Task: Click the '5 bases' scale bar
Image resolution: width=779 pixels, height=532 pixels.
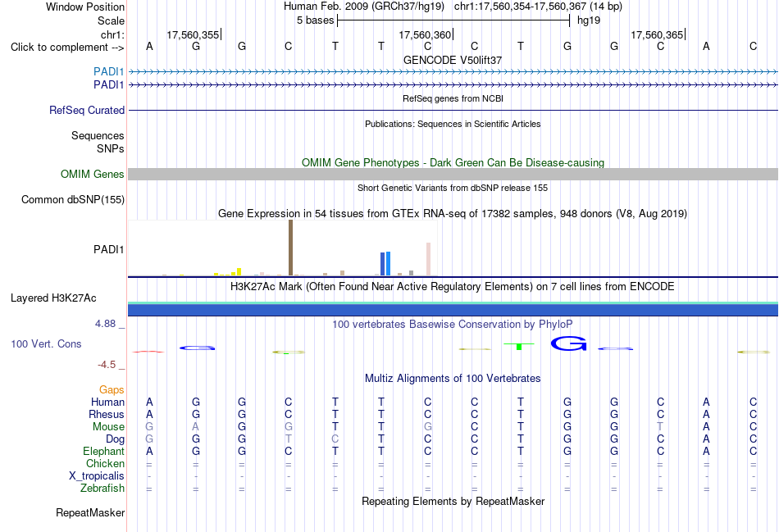Action: 453,20
